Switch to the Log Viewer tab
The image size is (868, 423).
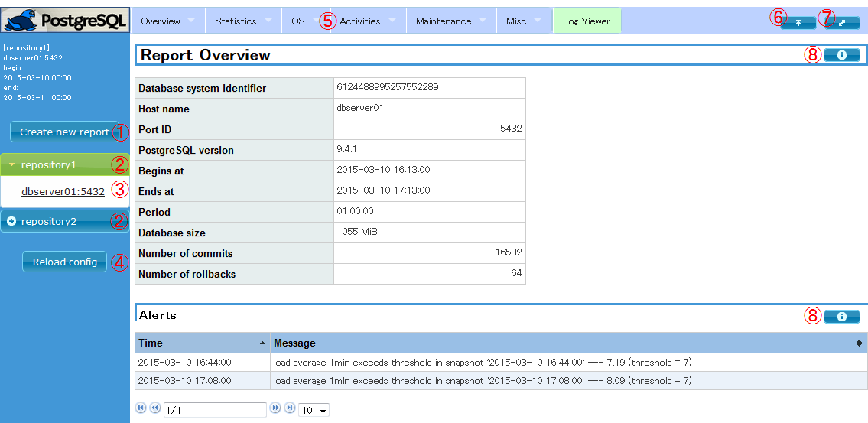[x=586, y=21]
